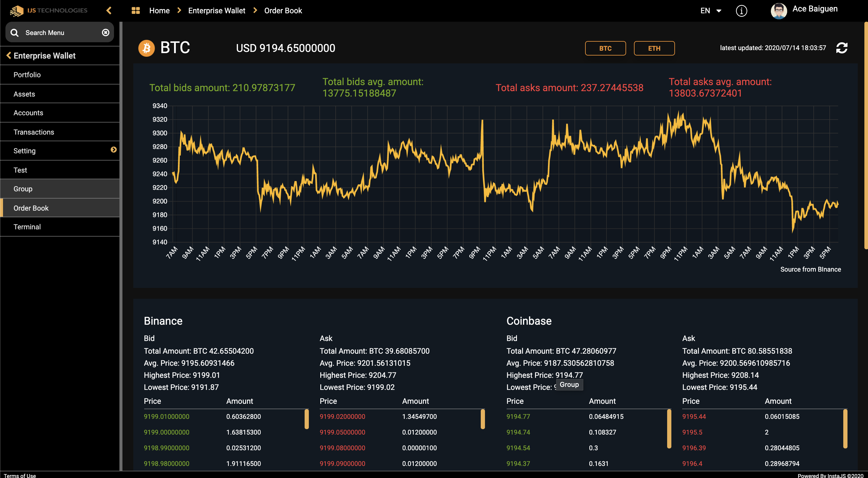This screenshot has height=478, width=868.
Task: Click Binance bid list scrollbar handle
Action: coord(307,419)
